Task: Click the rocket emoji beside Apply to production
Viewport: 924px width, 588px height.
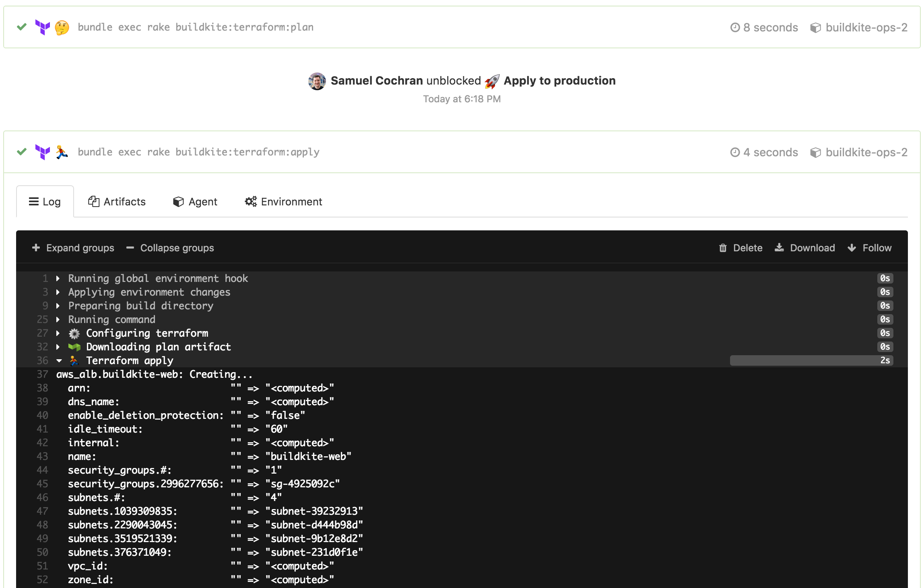Action: [492, 81]
